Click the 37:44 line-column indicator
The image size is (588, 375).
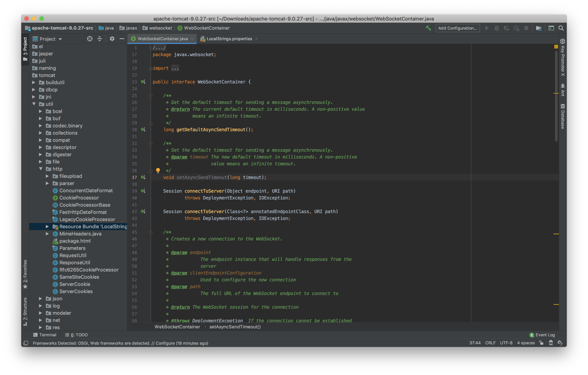475,343
